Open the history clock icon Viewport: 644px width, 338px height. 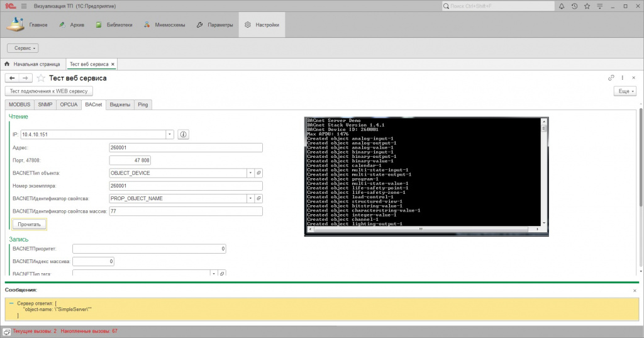(575, 7)
